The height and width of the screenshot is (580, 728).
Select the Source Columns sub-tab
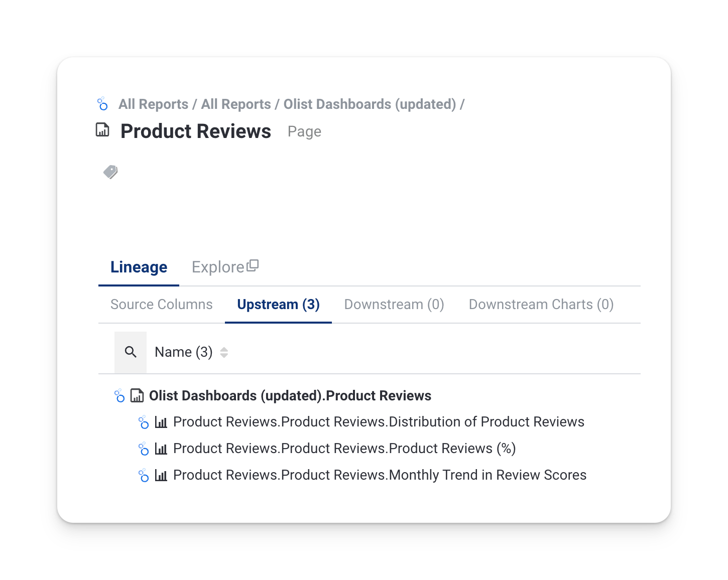point(161,305)
